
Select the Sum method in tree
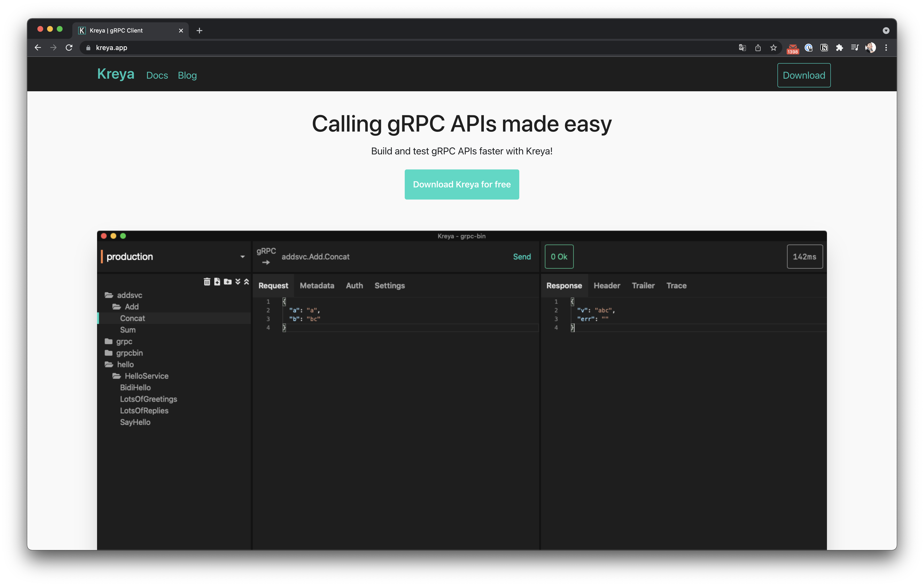[128, 329]
